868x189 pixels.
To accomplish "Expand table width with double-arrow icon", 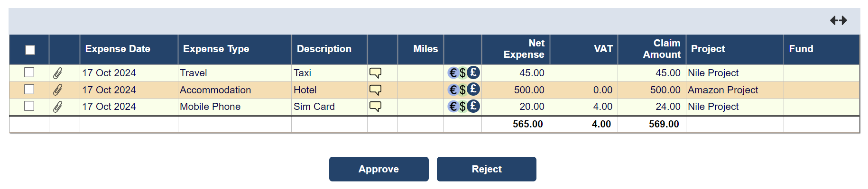I will (x=838, y=20).
